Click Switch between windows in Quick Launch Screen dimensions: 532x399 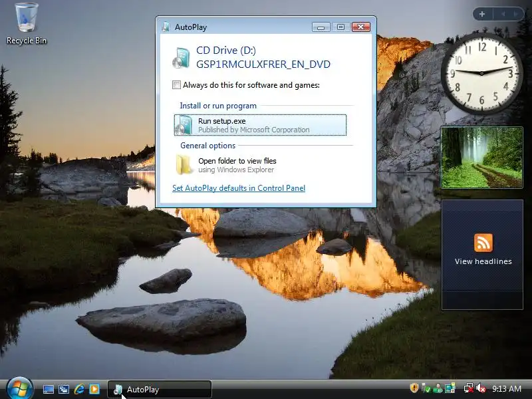pos(63,389)
